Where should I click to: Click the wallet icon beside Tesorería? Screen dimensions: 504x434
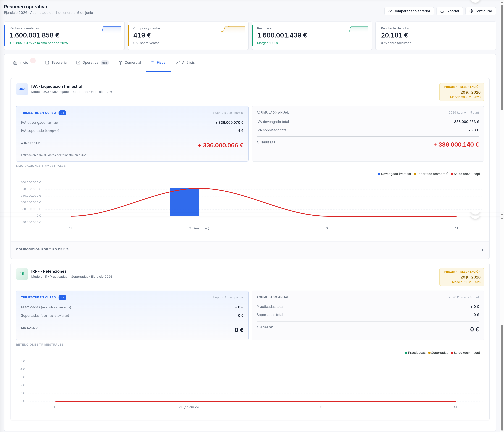pyautogui.click(x=47, y=63)
